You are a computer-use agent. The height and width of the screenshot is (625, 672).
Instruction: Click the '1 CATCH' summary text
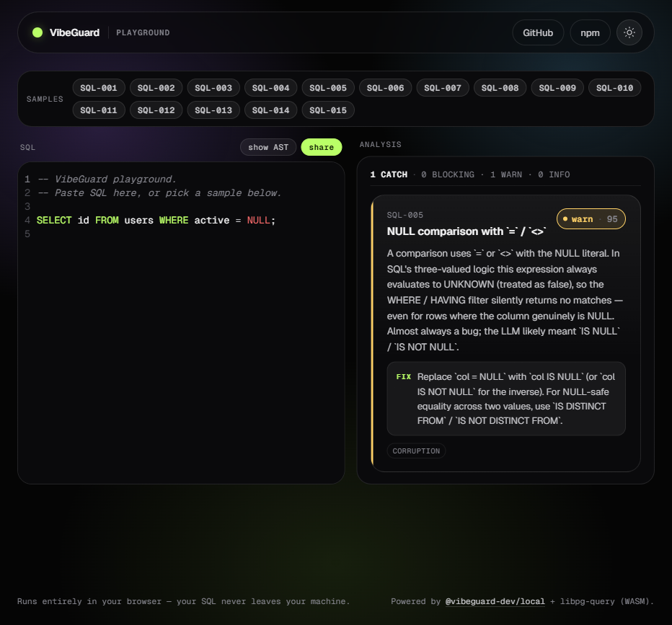[x=389, y=174]
